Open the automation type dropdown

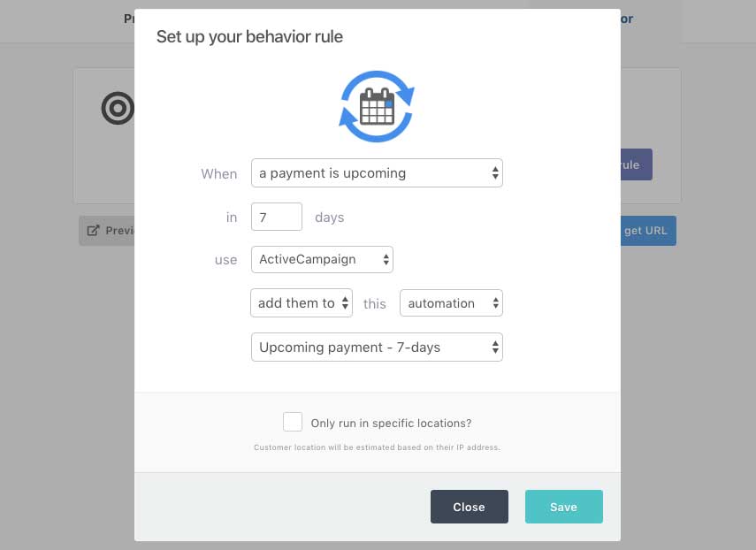[x=451, y=302]
